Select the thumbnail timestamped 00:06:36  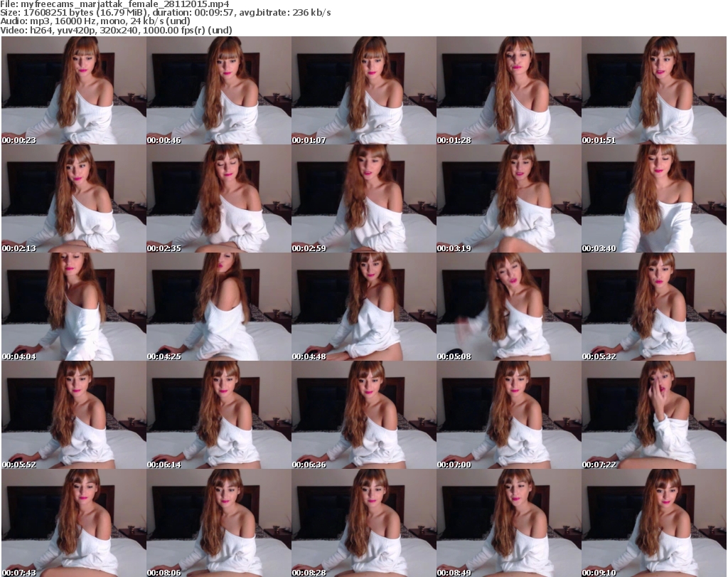(363, 415)
